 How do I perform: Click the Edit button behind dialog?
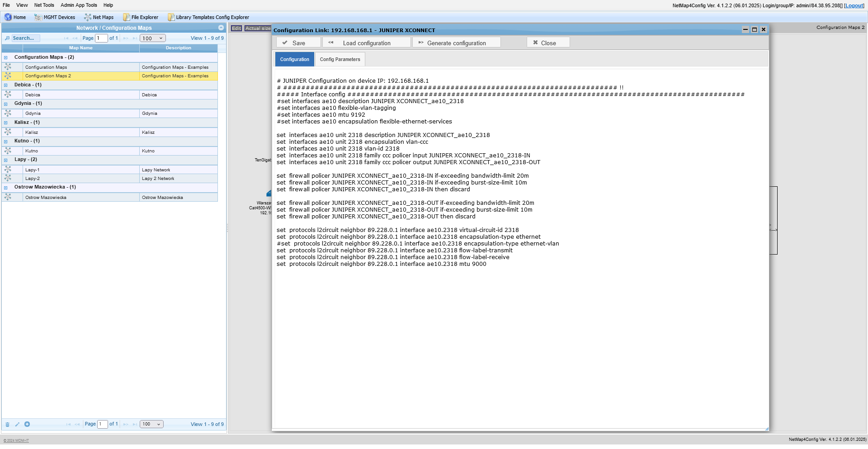[236, 28]
